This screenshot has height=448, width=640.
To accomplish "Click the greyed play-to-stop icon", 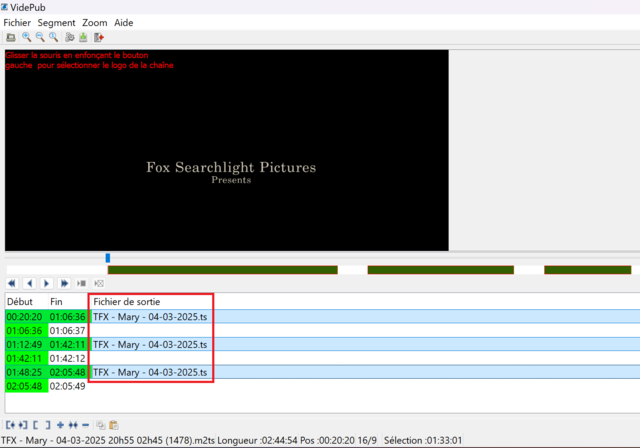I will point(81,283).
